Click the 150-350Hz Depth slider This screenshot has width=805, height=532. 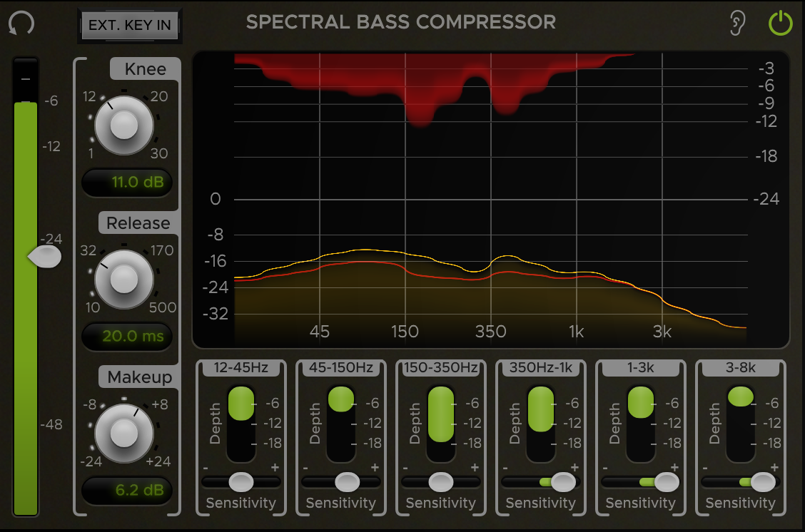point(440,423)
